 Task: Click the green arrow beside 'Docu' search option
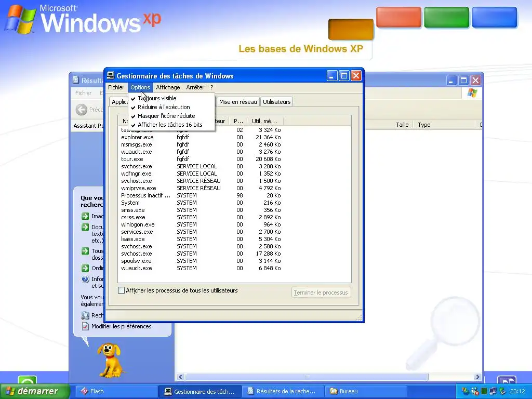pos(85,227)
